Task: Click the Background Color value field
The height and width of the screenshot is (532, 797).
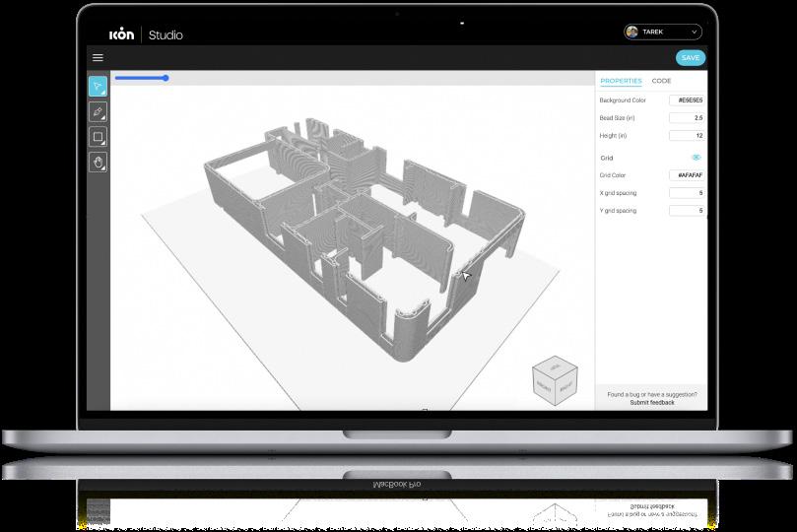Action: [687, 100]
